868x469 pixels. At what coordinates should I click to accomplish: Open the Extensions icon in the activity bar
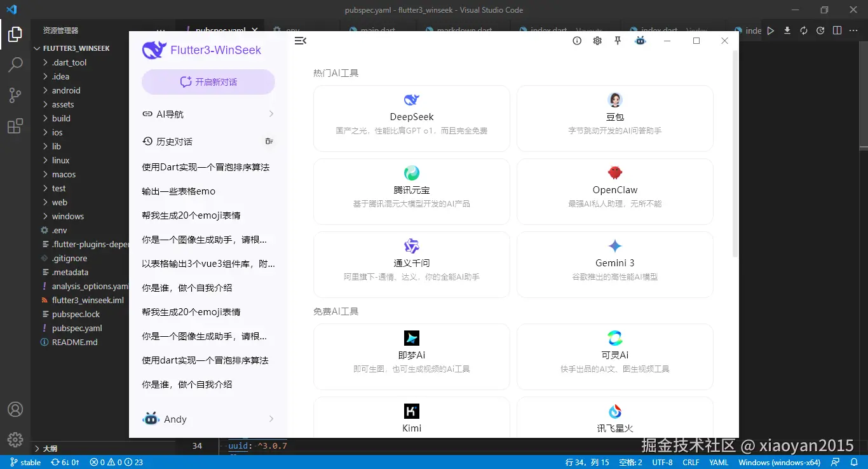16,126
